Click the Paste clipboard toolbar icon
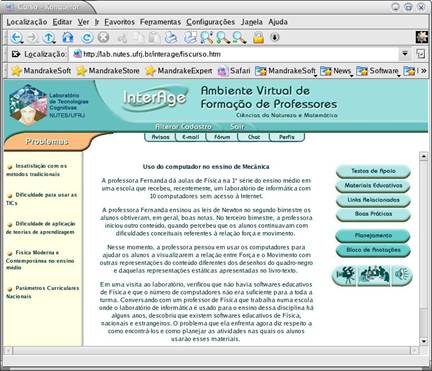The height and width of the screenshot is (371, 432). coord(155,38)
